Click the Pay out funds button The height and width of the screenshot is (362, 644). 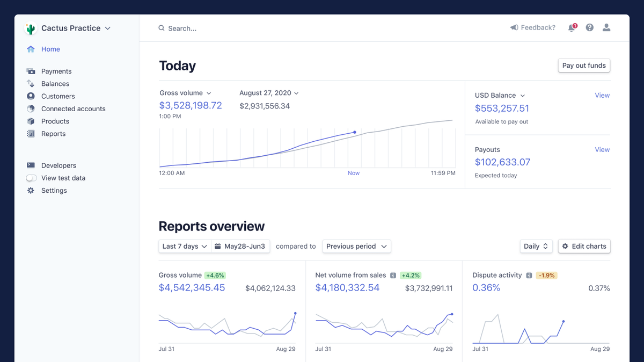pos(584,65)
